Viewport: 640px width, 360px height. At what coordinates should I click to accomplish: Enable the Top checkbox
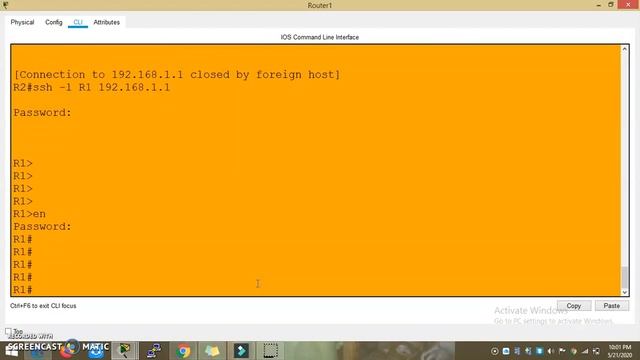click(8, 331)
